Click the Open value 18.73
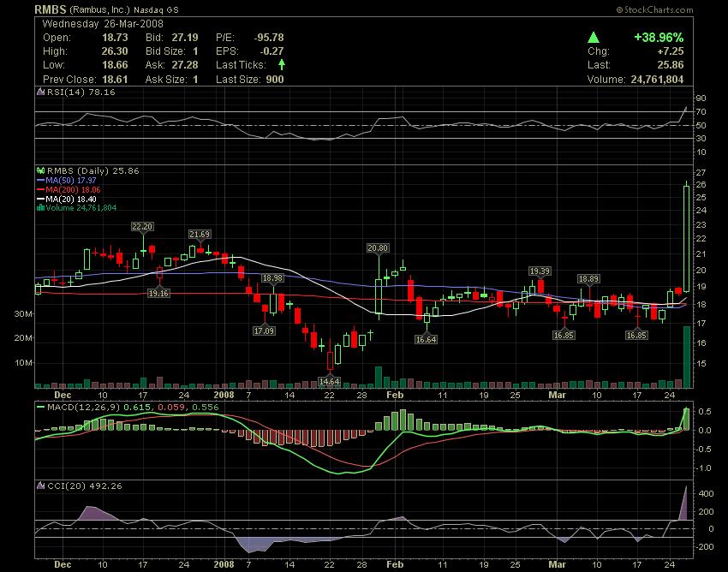This screenshot has height=572, width=728. [x=115, y=38]
